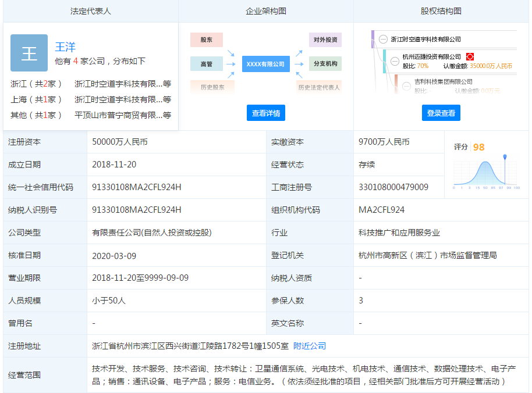The width and height of the screenshot is (532, 393).
Task: Open 浙江（共2家）company distribution row
Action: pyautogui.click(x=91, y=84)
